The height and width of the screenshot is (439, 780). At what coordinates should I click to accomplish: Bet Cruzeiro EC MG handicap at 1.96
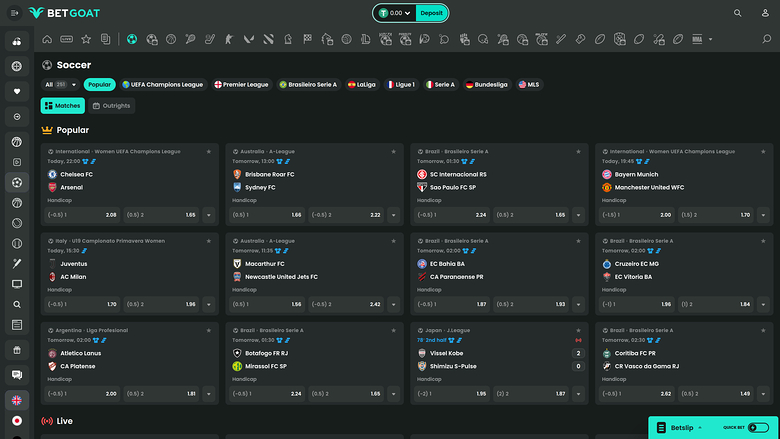(x=637, y=304)
